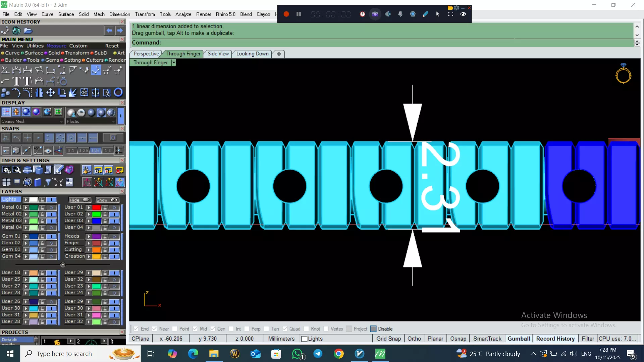Toggle the Quad osnap checkbox
The image size is (644, 362).
pyautogui.click(x=285, y=329)
